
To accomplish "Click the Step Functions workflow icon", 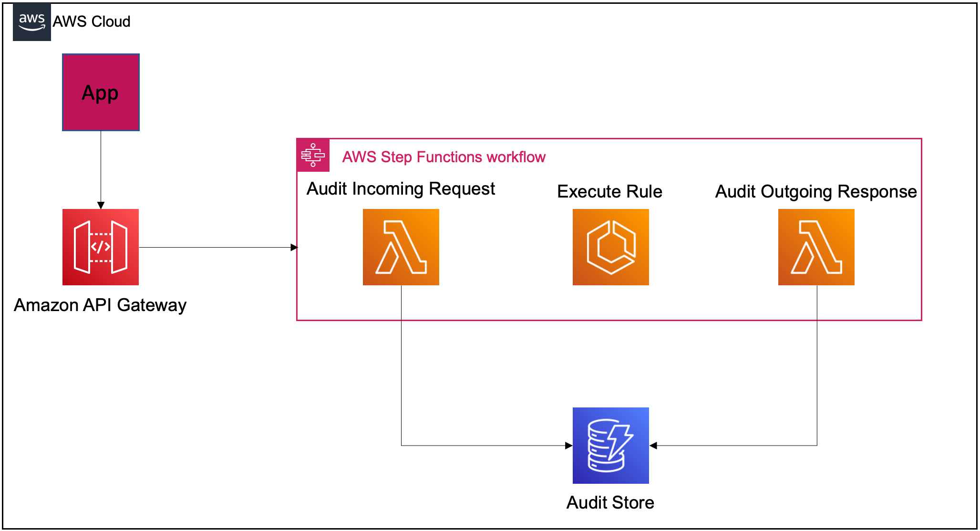I will coord(313,155).
